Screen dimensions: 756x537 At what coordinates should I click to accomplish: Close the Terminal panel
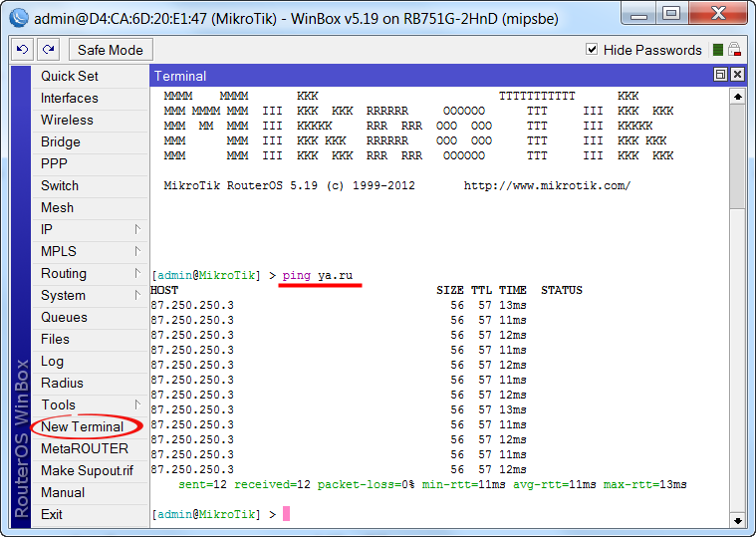coord(737,75)
